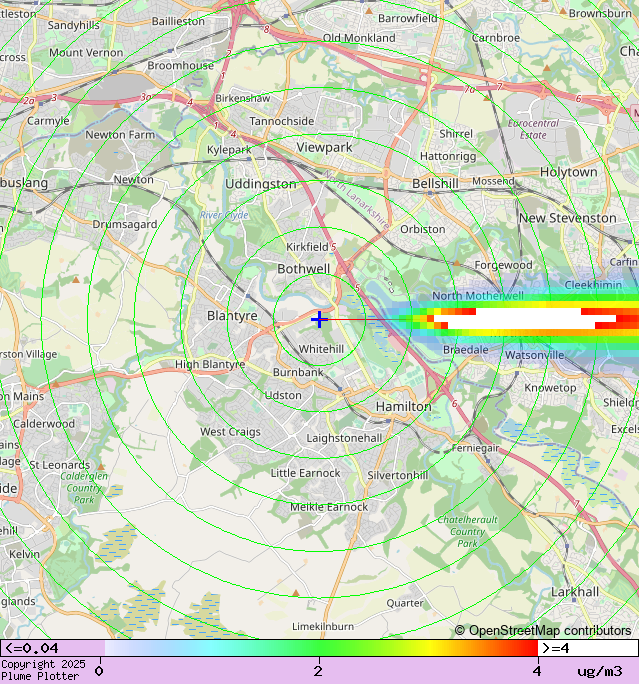The width and height of the screenshot is (639, 684).
Task: Click the St Leonards label
Action: tap(59, 465)
